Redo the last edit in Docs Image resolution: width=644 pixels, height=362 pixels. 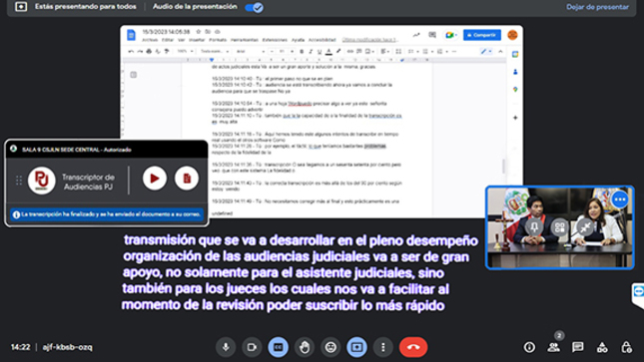pyautogui.click(x=140, y=51)
